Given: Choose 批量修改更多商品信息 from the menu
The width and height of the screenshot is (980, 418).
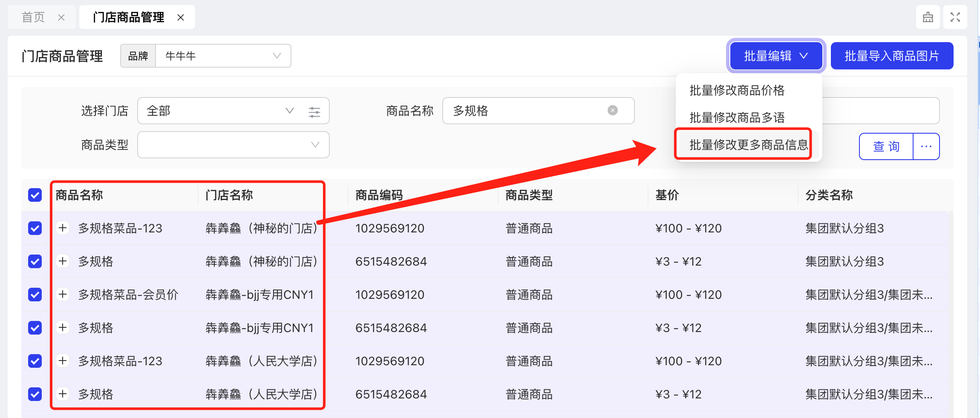Looking at the screenshot, I should pos(749,145).
